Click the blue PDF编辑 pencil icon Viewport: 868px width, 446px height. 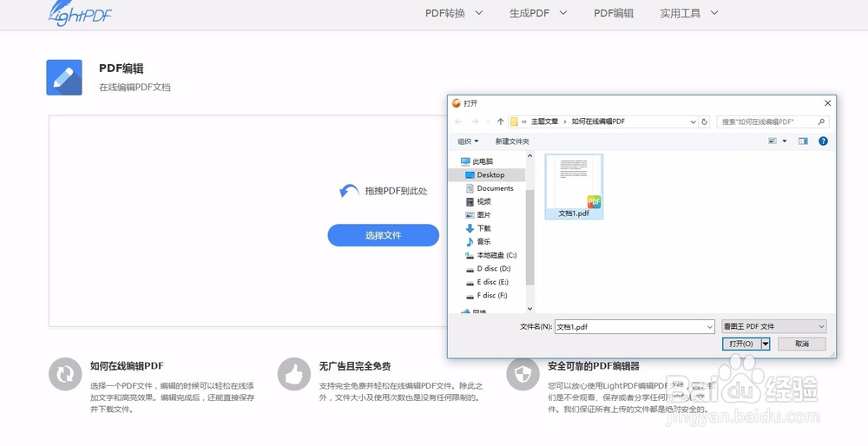click(64, 77)
